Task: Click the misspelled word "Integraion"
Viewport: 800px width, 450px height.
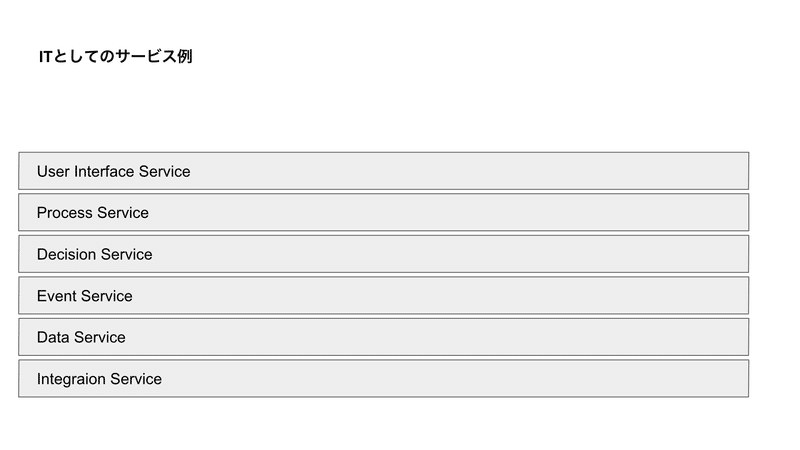Action: point(71,379)
